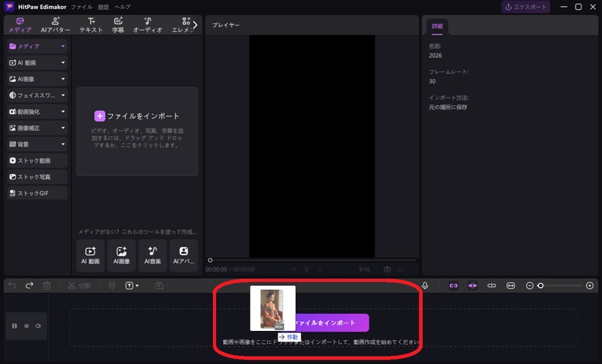
Task: Click the エクスポート button
Action: [x=525, y=7]
